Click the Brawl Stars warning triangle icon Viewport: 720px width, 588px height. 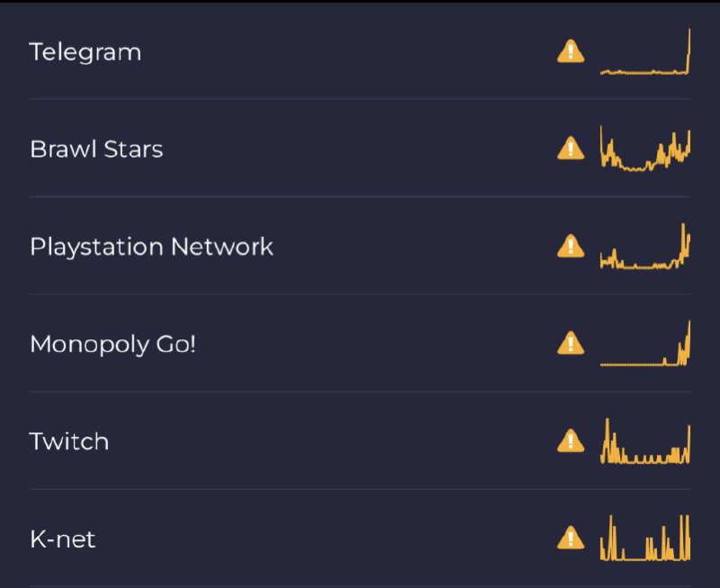571,149
